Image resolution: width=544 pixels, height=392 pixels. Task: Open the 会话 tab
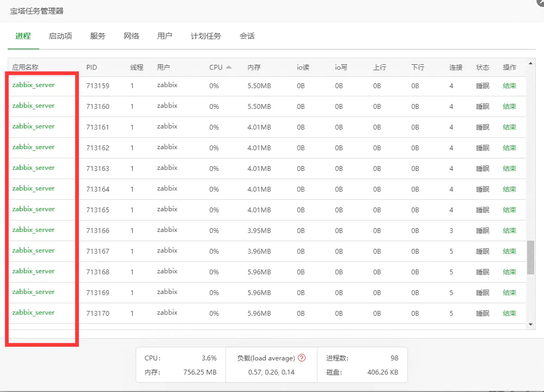point(247,36)
